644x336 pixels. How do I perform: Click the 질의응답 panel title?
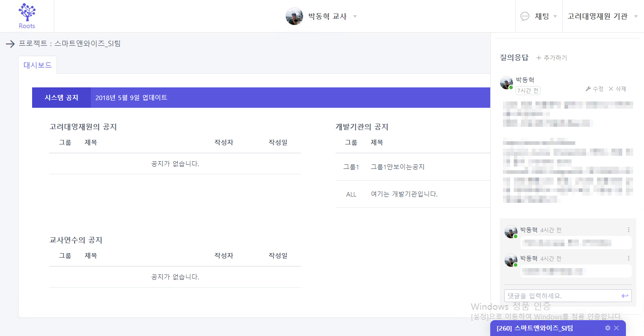coord(514,58)
